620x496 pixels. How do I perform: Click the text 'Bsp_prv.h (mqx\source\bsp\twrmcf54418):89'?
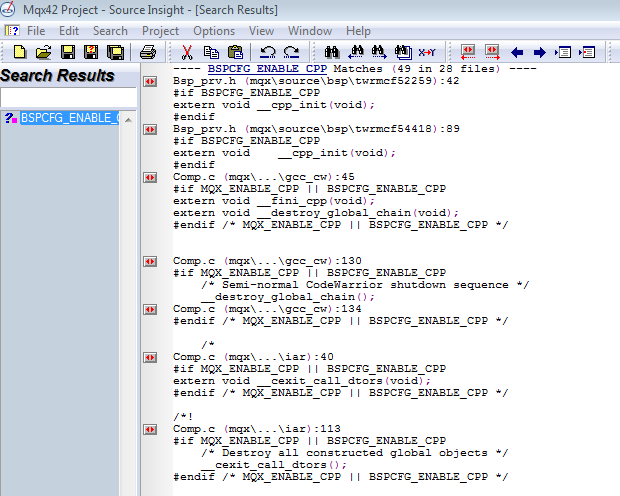click(x=316, y=129)
